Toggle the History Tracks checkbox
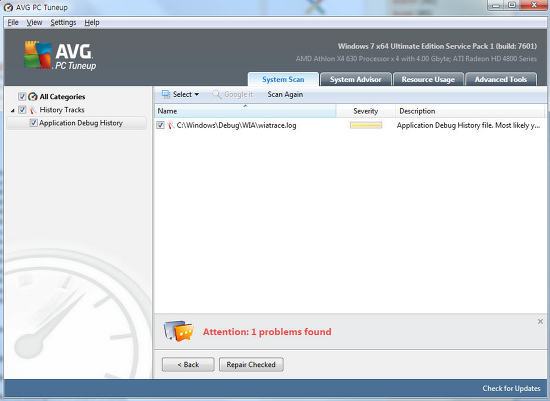The height and width of the screenshot is (401, 550). [x=22, y=109]
